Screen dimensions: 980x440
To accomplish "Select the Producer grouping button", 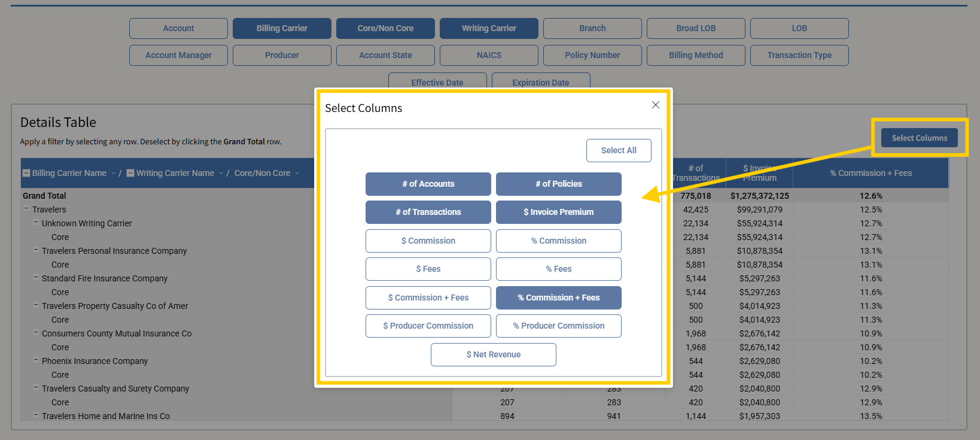I will coord(282,55).
